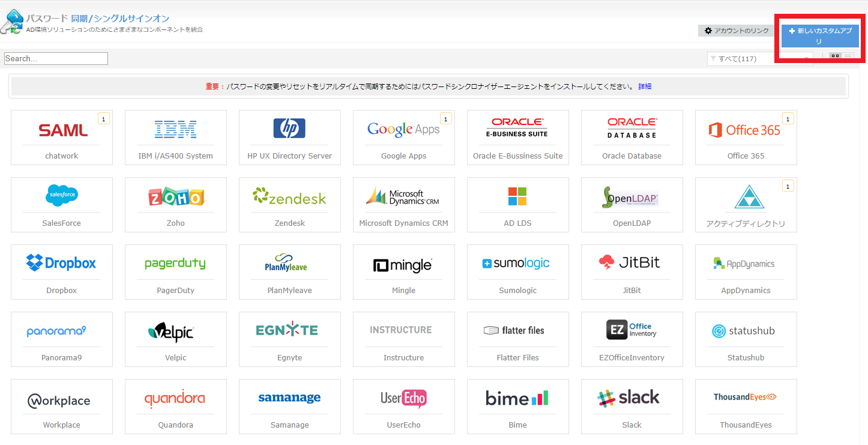Select the IBM i/AS400 System logo
The height and width of the screenshot is (445, 868).
(x=176, y=129)
